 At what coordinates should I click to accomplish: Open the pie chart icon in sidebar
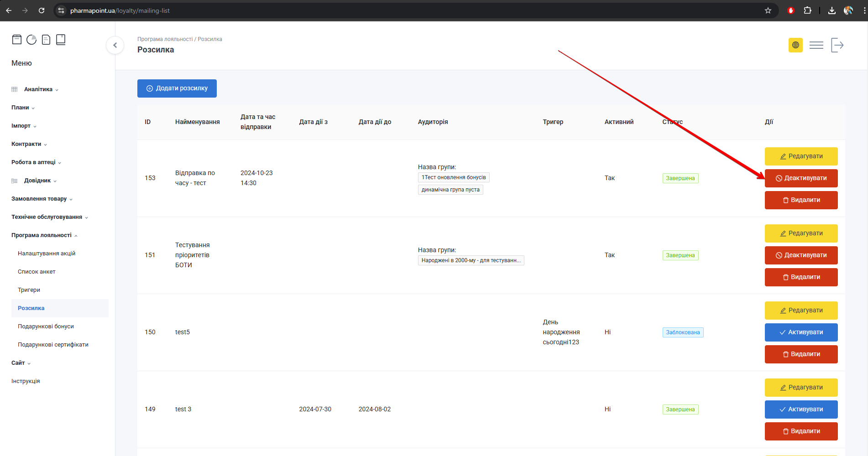pyautogui.click(x=31, y=40)
